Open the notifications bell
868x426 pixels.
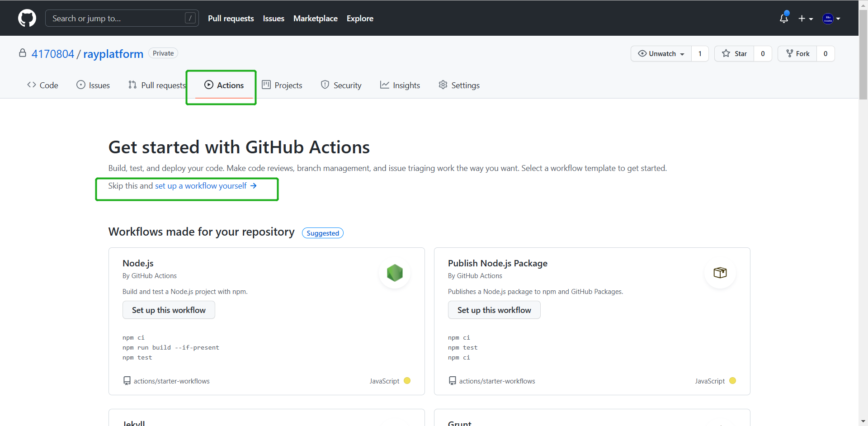pos(784,18)
